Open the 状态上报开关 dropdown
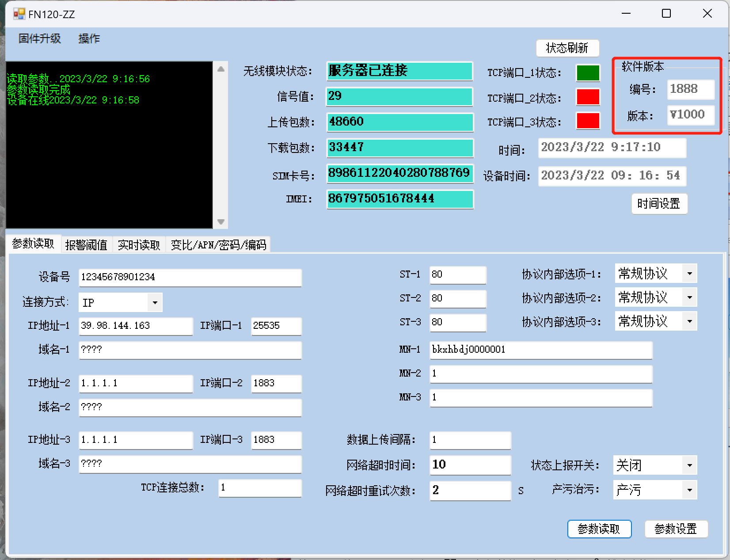 pyautogui.click(x=689, y=465)
